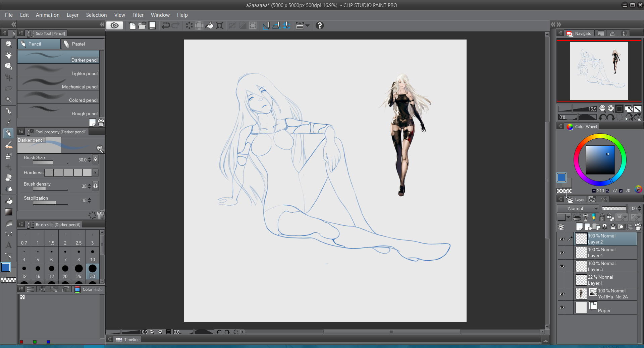Create a new raster layer

click(579, 227)
